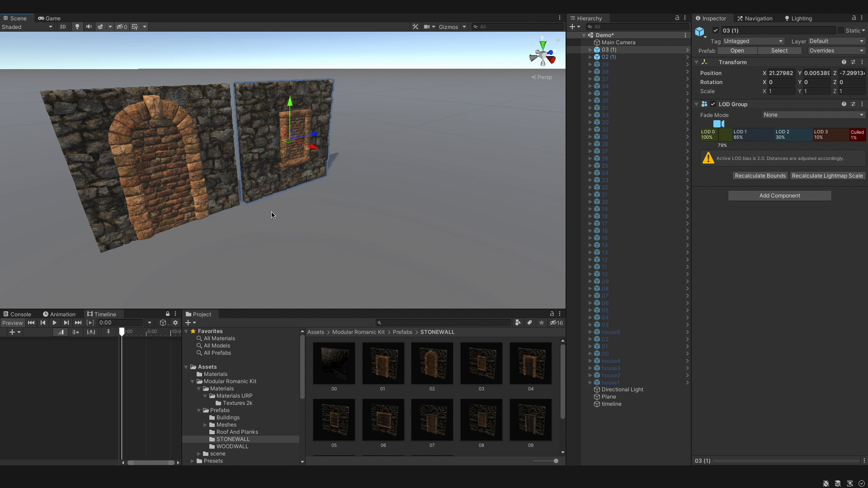
Task: Open the Shaded draw mode dropdown
Action: tap(27, 27)
